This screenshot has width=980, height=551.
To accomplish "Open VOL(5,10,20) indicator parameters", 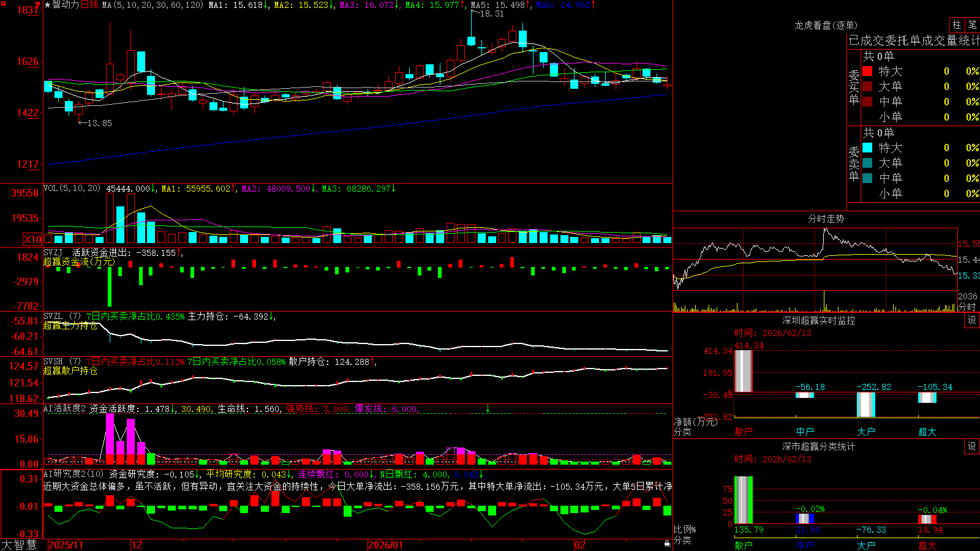I will pos(72,189).
